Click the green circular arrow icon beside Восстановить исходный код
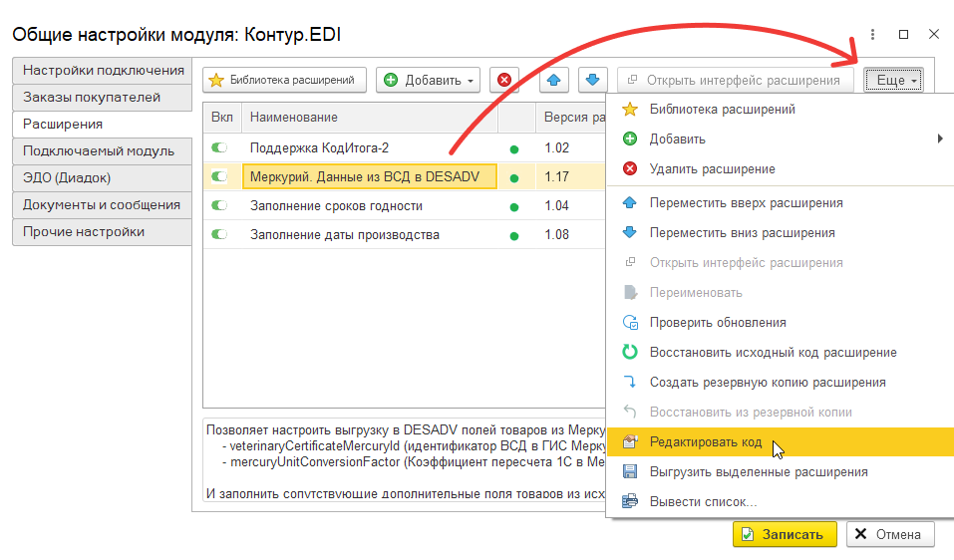Viewport: 954px width, 560px height. point(630,352)
